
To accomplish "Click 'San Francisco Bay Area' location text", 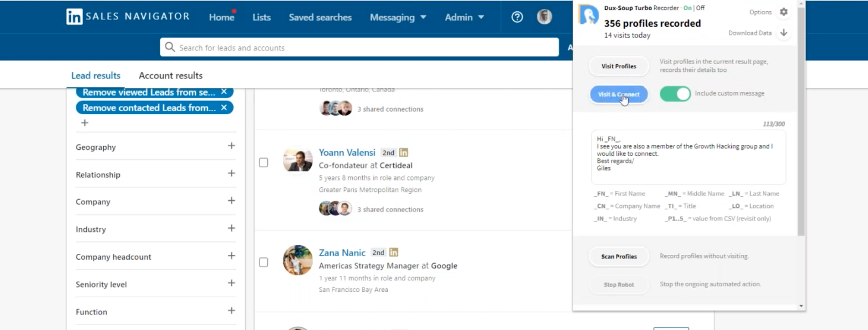I will [x=353, y=289].
